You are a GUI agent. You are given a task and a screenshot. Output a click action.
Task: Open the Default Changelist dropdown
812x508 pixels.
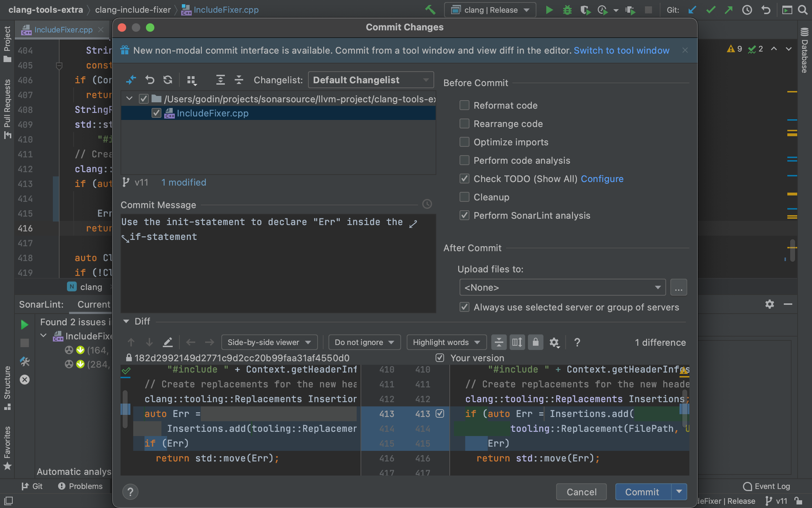pyautogui.click(x=371, y=80)
